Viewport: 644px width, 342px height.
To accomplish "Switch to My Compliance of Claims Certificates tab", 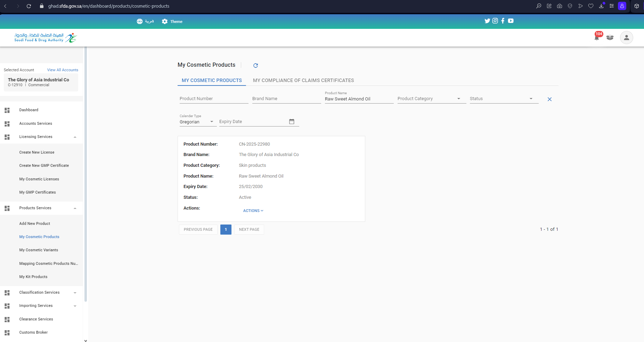I will tap(303, 80).
